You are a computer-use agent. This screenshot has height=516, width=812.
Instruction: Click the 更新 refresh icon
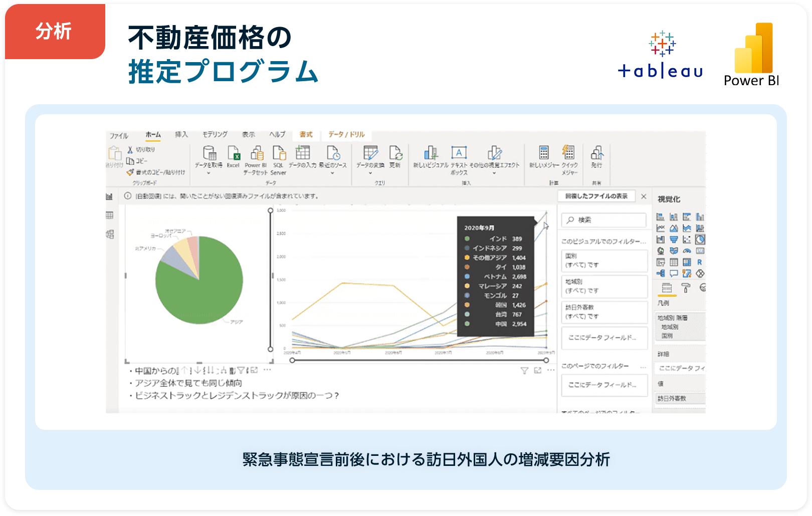(x=395, y=152)
